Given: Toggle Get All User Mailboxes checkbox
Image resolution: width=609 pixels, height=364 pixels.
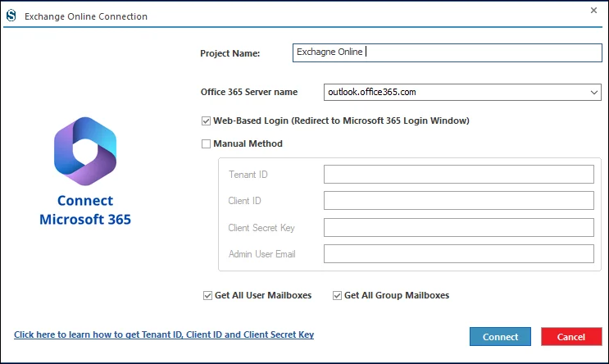Looking at the screenshot, I should coord(208,296).
